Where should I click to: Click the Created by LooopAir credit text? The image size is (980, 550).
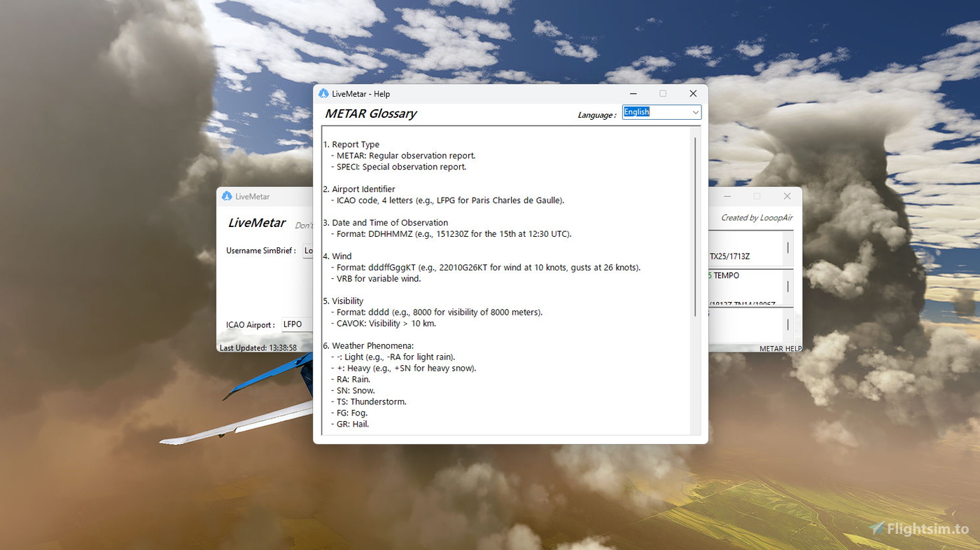[757, 218]
